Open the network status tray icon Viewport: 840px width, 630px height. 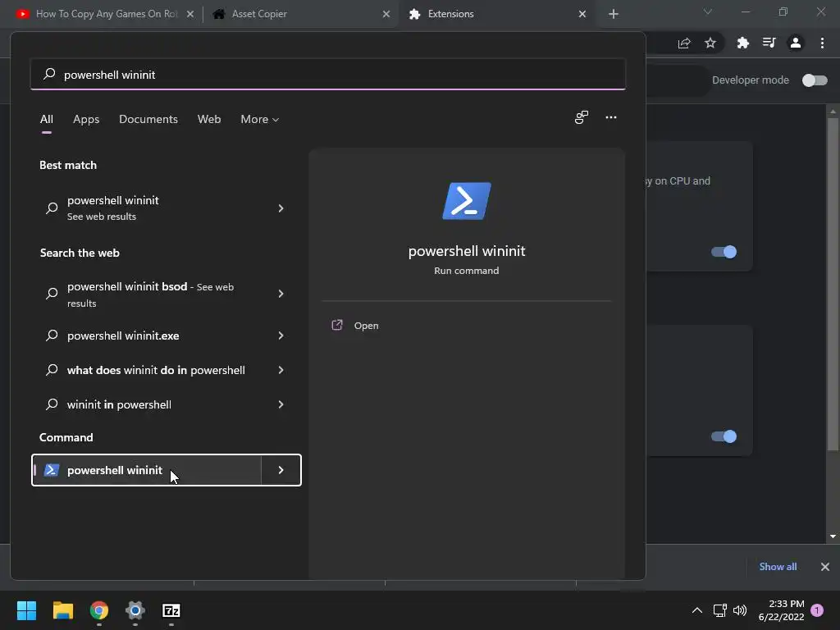coord(720,610)
